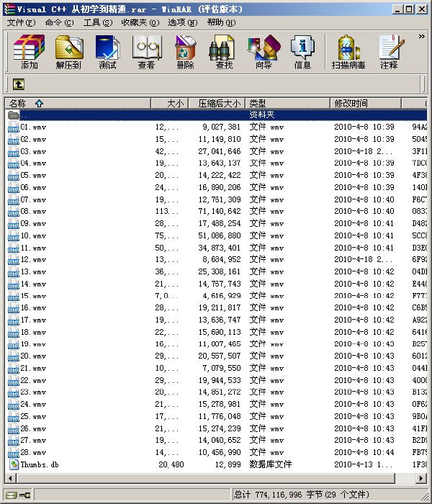Click the wmv icon of 26.wmv
432x504 pixels.
pyautogui.click(x=14, y=428)
